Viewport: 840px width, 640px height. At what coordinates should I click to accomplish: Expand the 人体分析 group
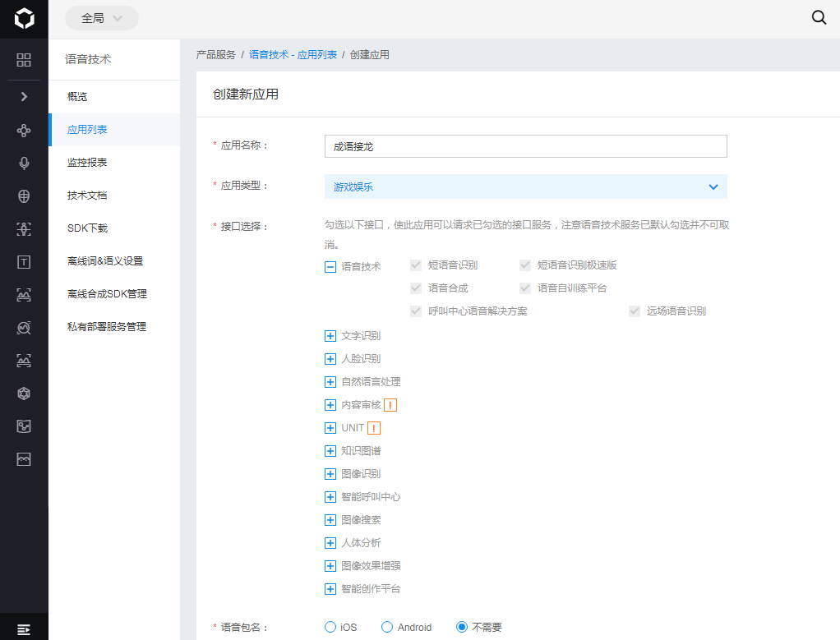(330, 544)
